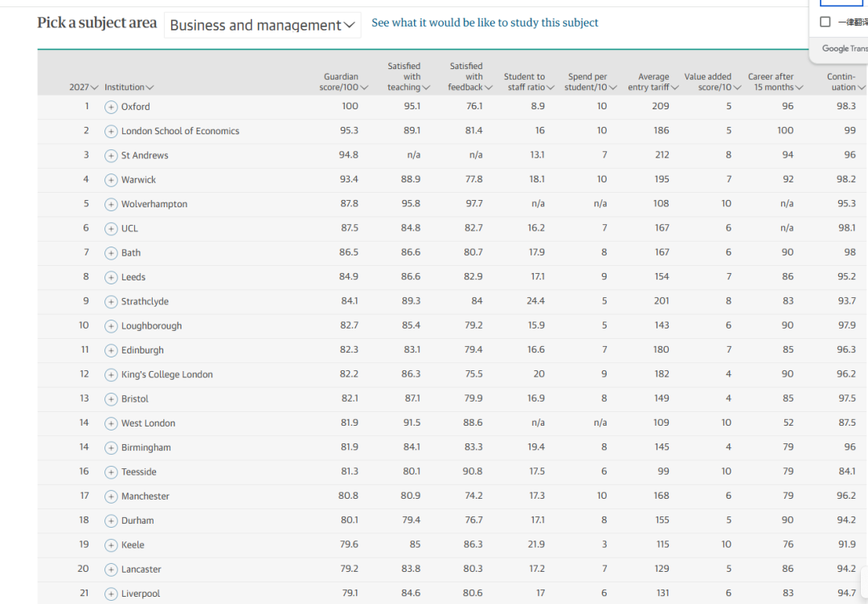This screenshot has height=604, width=868.
Task: Click the Teesside institution name
Action: coord(139,471)
